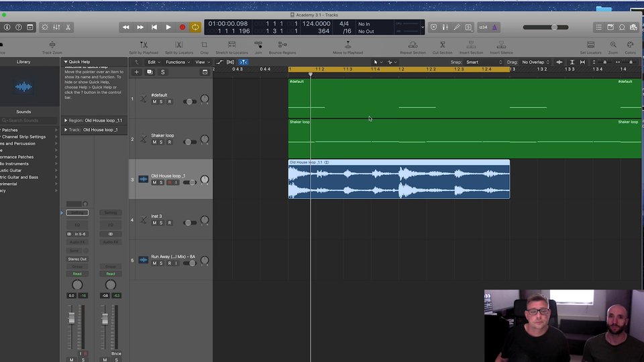Screen dimensions: 644x362
Task: Open the Edit menu in tracks area
Action: (154, 62)
